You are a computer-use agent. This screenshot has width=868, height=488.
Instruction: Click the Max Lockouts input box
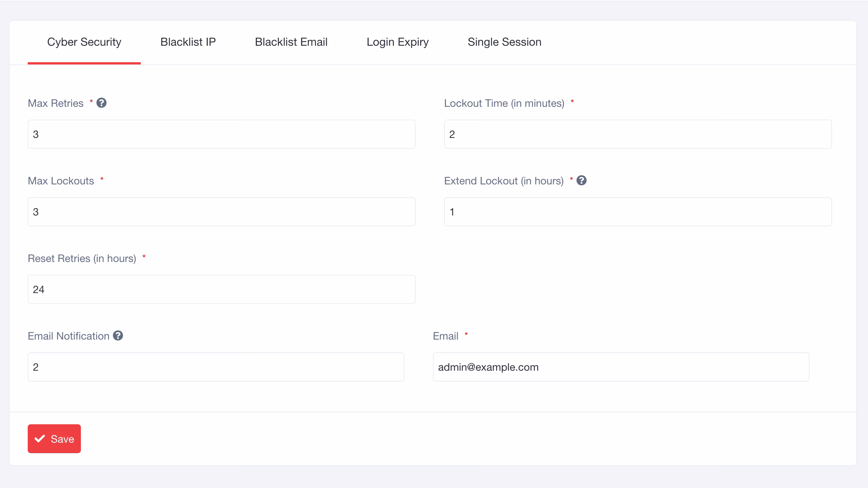coord(222,212)
